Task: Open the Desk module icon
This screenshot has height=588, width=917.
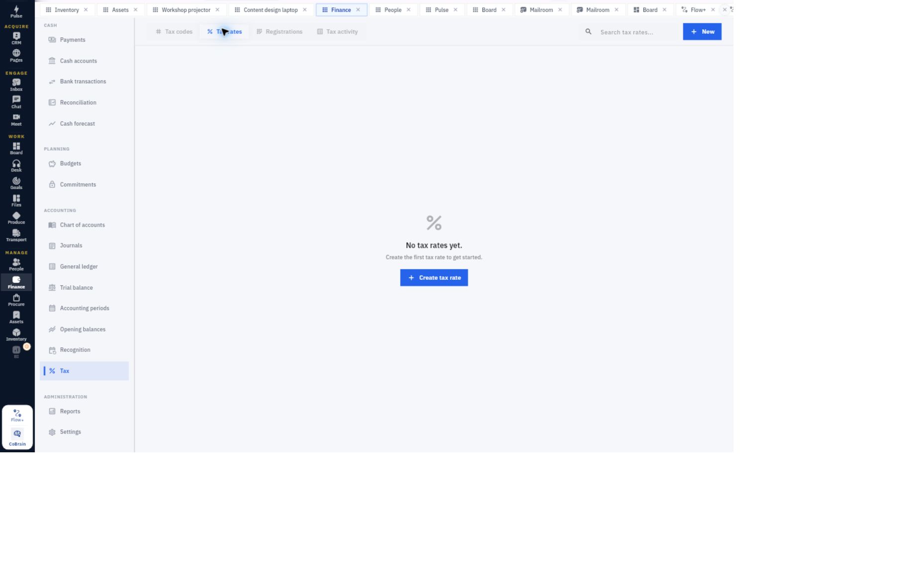Action: (x=16, y=166)
